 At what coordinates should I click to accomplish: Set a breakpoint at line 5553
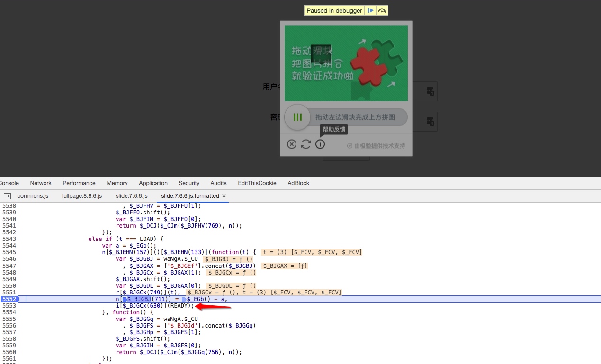9,306
